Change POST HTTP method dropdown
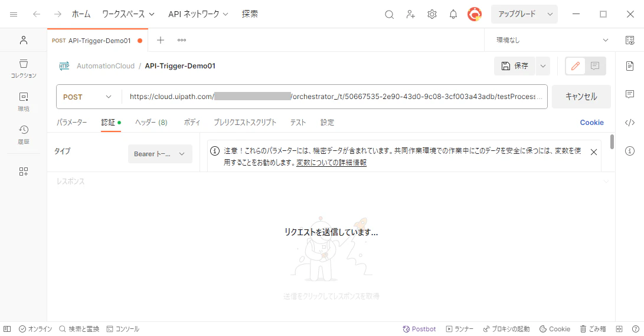Screen dimensions: 644x336 pyautogui.click(x=87, y=97)
